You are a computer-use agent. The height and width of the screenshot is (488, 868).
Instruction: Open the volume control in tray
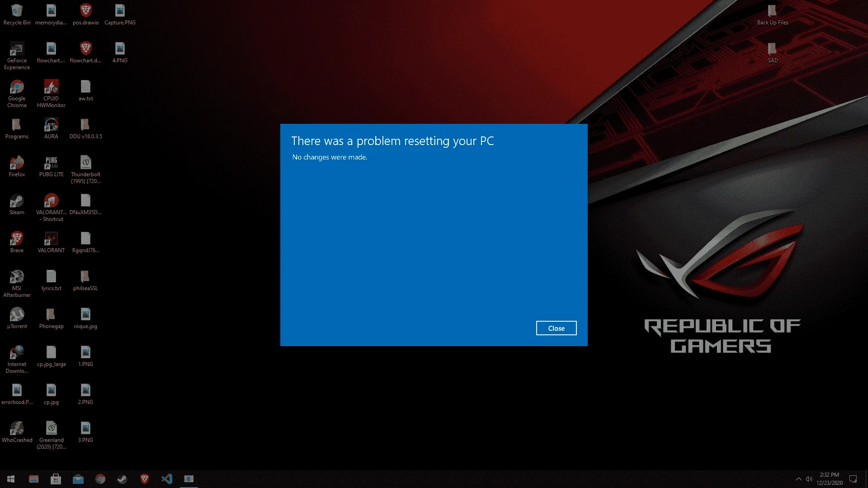click(809, 479)
